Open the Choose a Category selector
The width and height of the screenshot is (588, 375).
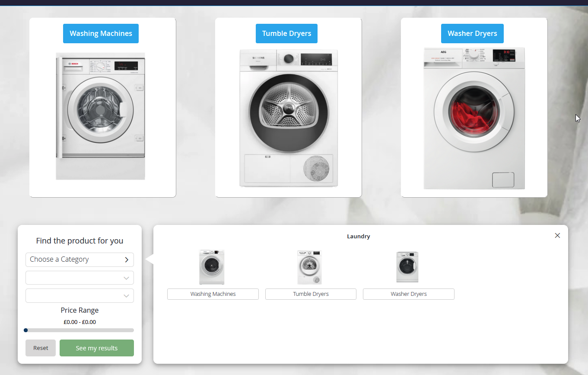pos(79,260)
